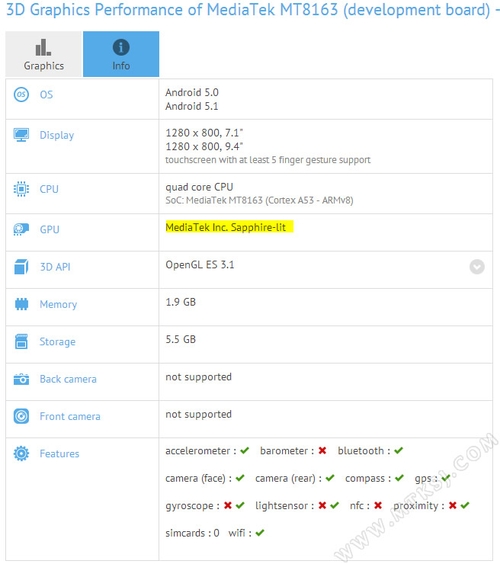Click the CPU chip icon

pos(21,189)
